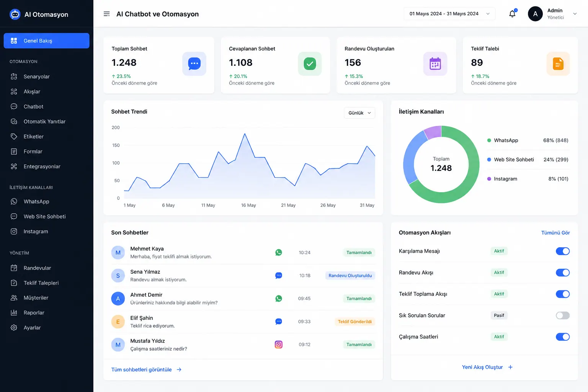Click purple Instagram legend dot
Image resolution: width=588 pixels, height=392 pixels.
click(x=489, y=179)
